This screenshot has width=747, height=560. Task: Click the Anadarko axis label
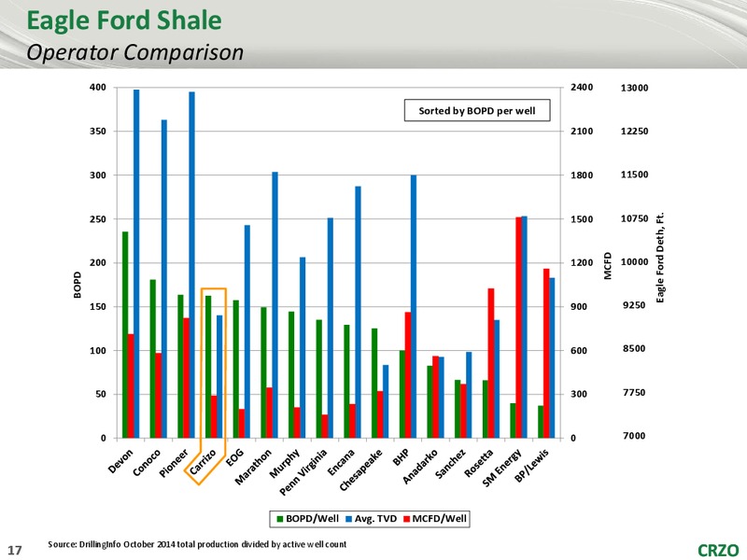tap(419, 466)
